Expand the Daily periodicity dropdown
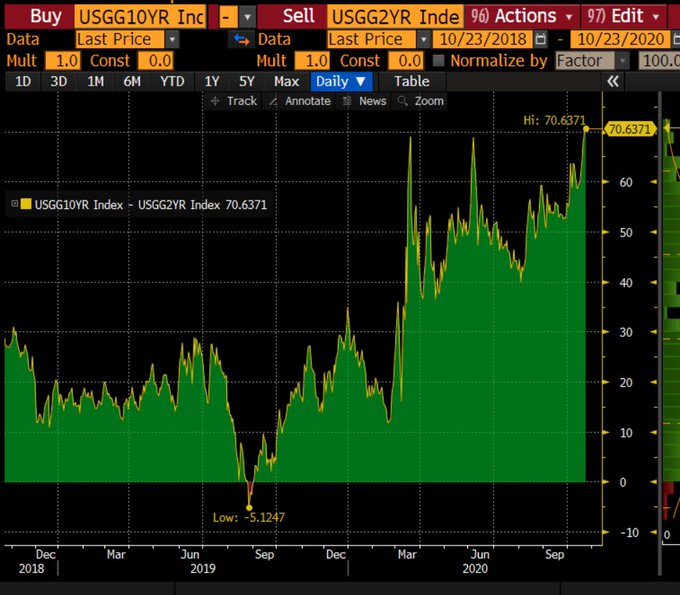The image size is (680, 595). 342,81
